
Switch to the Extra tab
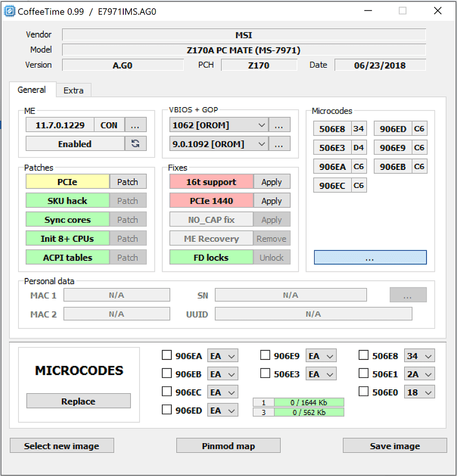click(73, 90)
